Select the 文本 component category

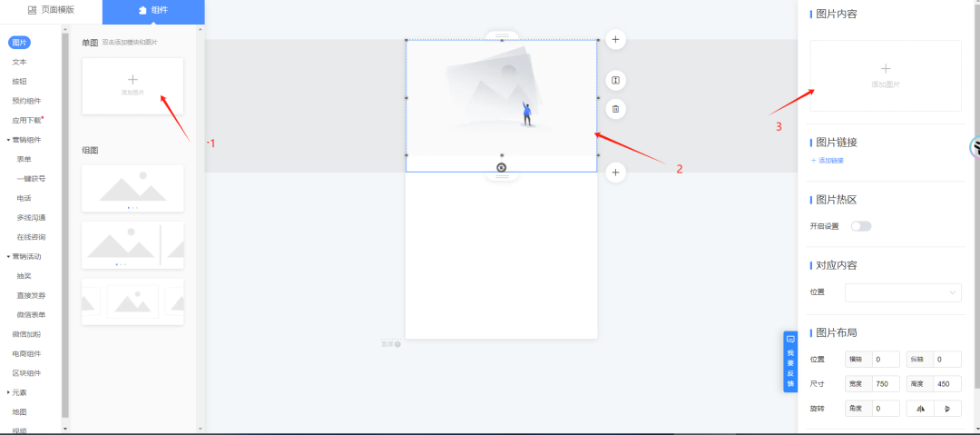point(19,62)
